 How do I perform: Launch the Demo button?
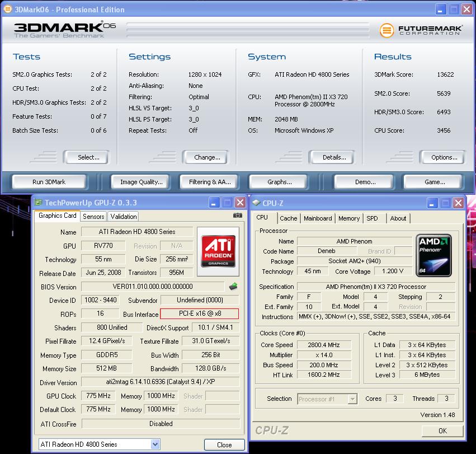365,182
